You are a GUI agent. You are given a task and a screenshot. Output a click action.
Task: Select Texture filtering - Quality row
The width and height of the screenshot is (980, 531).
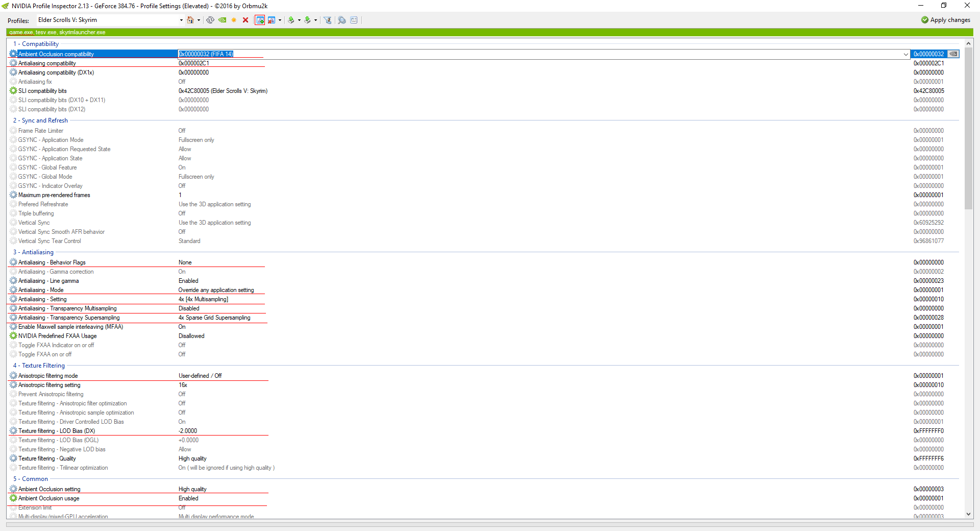(x=484, y=458)
